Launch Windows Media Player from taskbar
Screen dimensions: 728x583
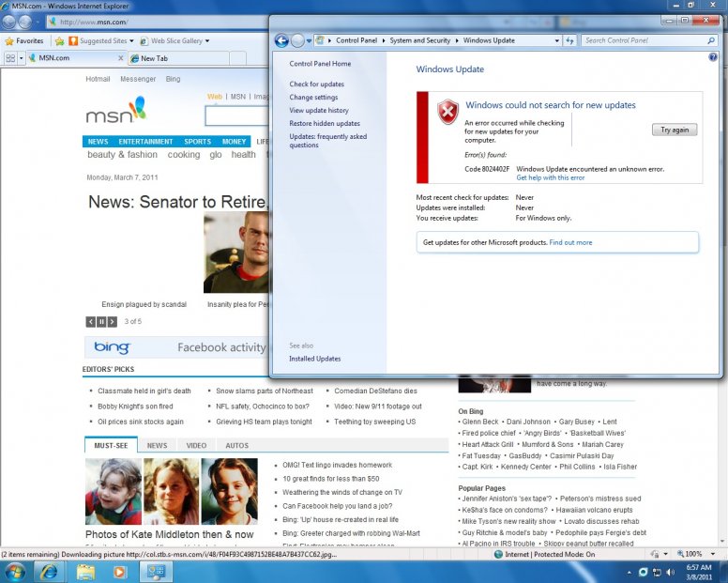120,572
